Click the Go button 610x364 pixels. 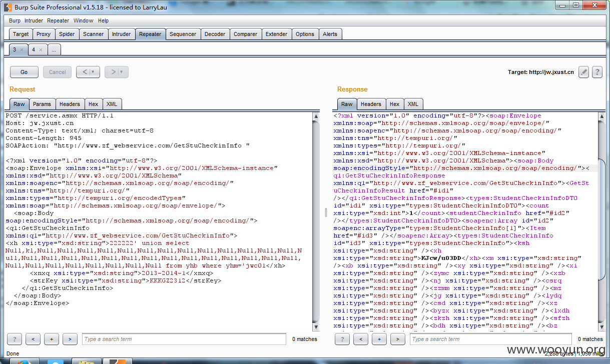coord(24,72)
